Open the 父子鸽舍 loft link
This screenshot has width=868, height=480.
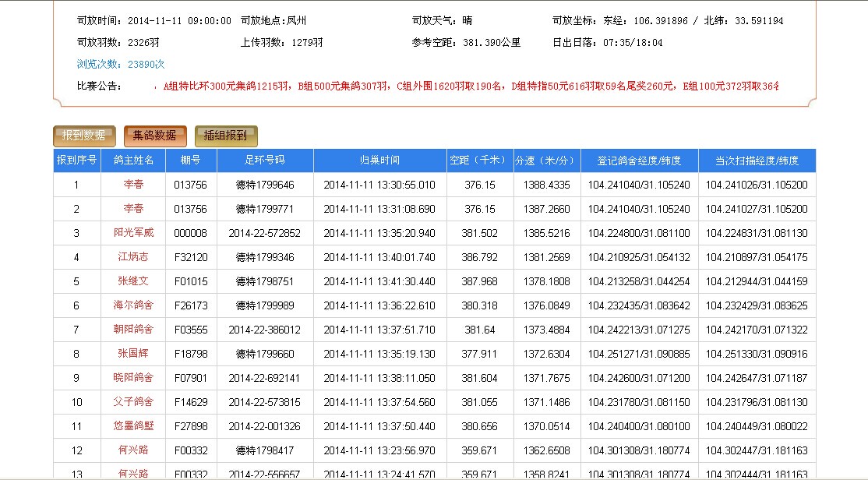pos(133,402)
